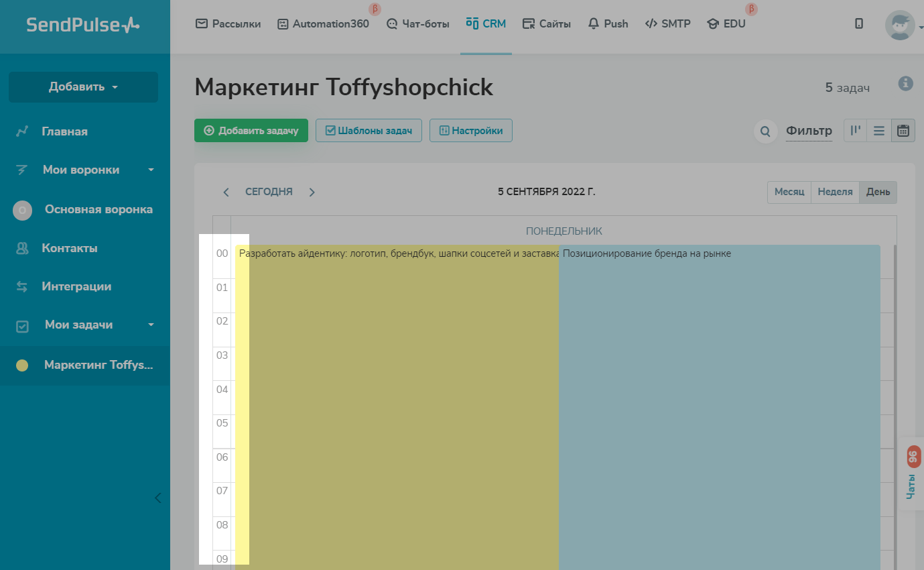Open the Рассылки email section

228,23
